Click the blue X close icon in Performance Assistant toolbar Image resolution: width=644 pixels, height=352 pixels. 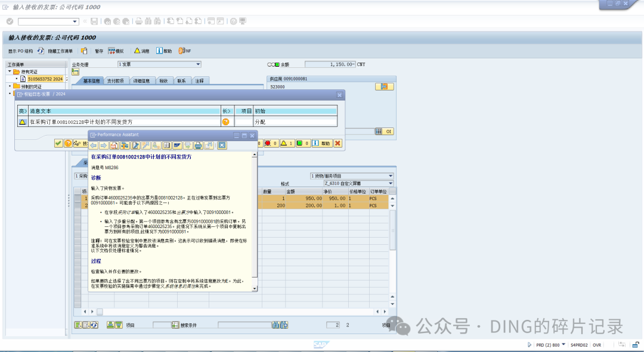pos(222,145)
